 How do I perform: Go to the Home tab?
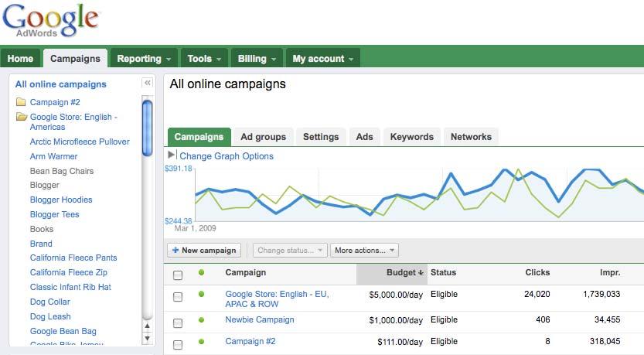pyautogui.click(x=21, y=58)
